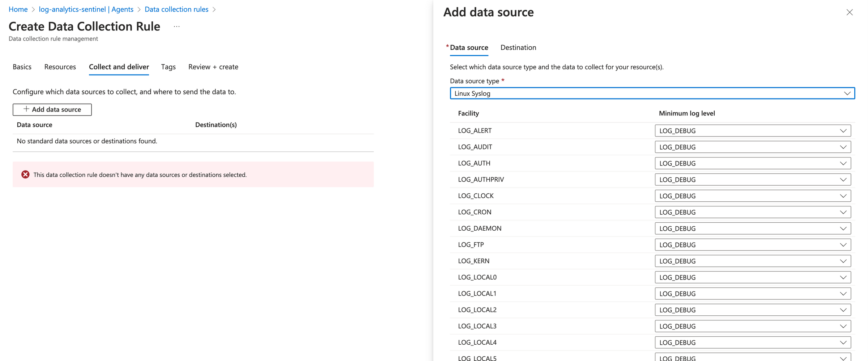Switch to the Basics tab
The width and height of the screenshot is (868, 361).
pyautogui.click(x=22, y=67)
